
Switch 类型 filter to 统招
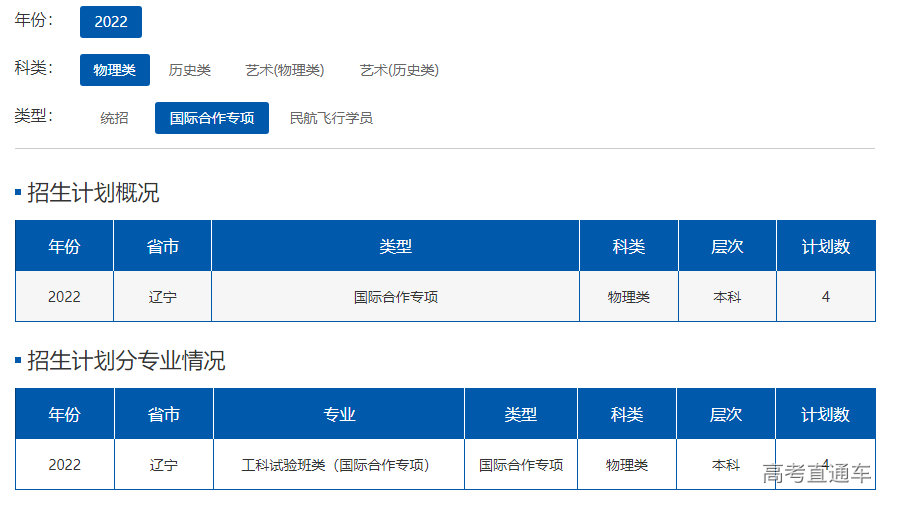(115, 118)
